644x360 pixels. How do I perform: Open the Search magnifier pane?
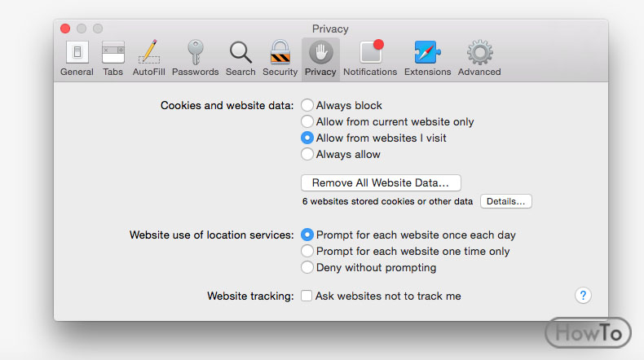point(240,59)
